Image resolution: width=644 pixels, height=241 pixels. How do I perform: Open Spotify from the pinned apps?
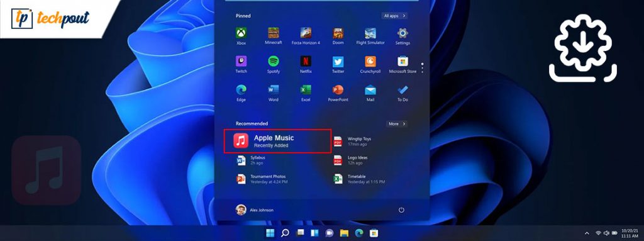(274, 65)
